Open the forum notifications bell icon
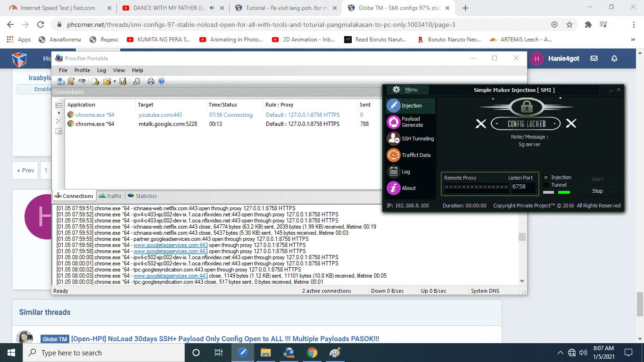Image resolution: width=644 pixels, height=362 pixels. (614, 59)
